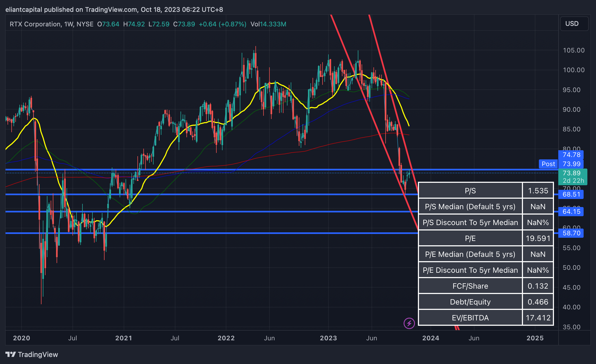596x364 pixels.
Task: Click the P/S value 1.535 cell
Action: click(538, 191)
